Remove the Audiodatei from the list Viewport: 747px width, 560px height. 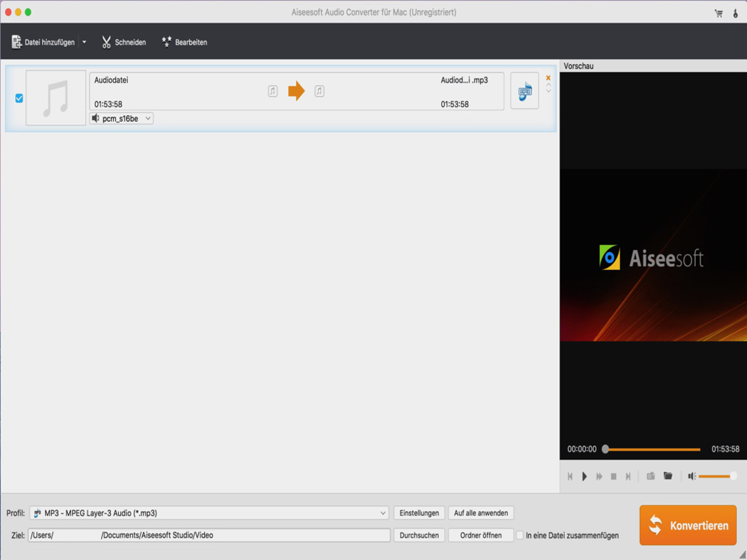pyautogui.click(x=548, y=78)
